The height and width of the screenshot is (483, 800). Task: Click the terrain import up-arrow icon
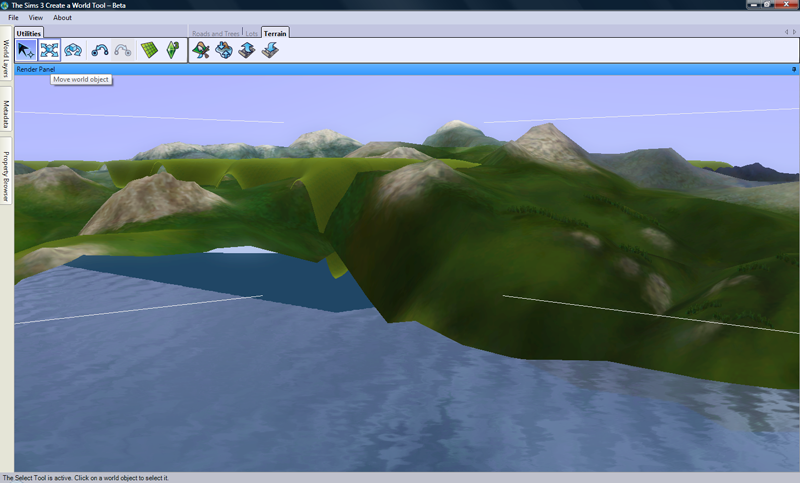click(x=247, y=50)
